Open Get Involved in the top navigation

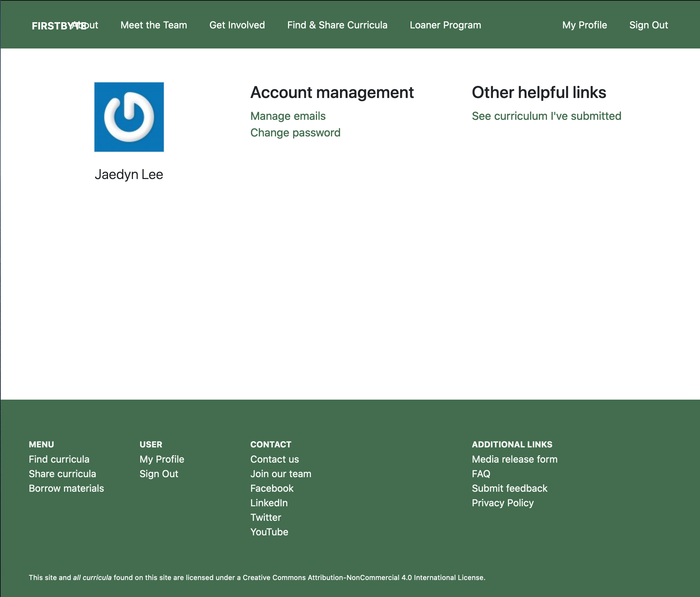click(237, 25)
